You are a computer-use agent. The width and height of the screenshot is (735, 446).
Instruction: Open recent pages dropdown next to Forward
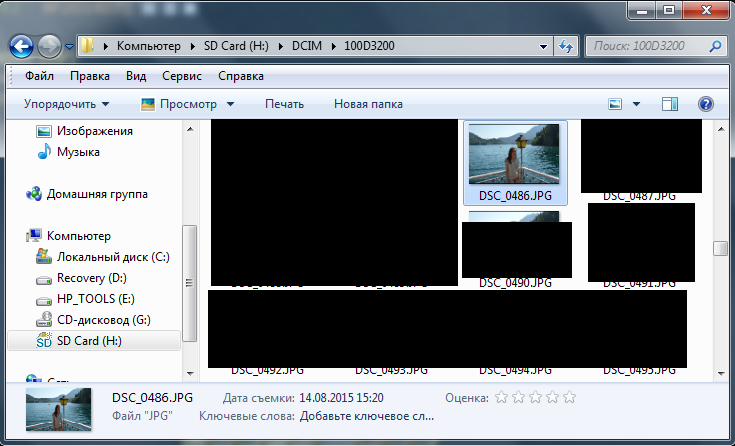coord(69,46)
